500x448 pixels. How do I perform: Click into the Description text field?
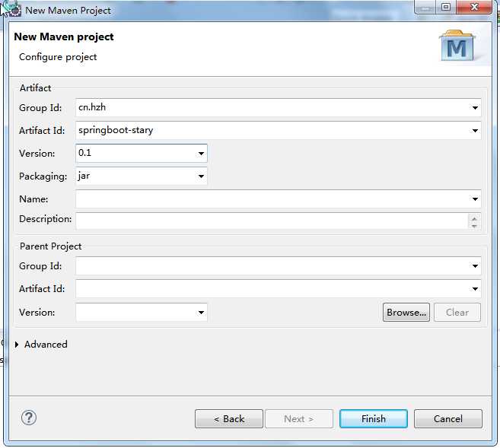pos(272,221)
